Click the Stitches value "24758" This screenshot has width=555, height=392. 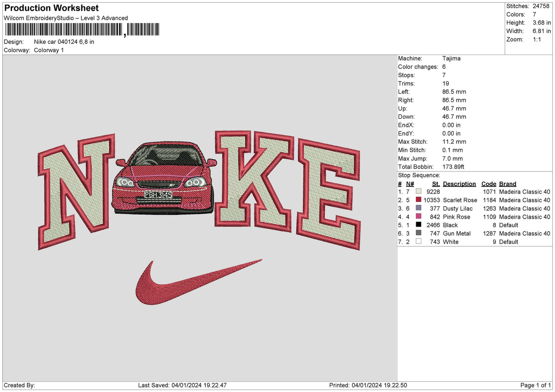541,6
